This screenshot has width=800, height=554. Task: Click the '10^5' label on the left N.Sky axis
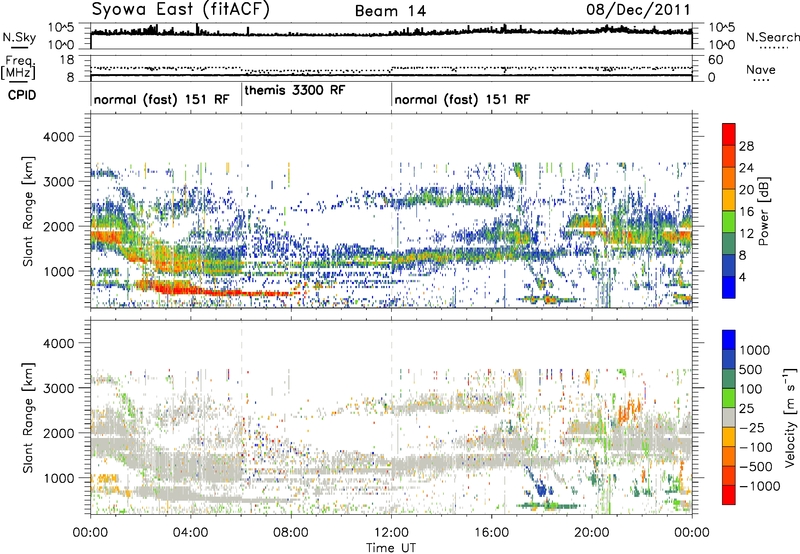coord(61,27)
